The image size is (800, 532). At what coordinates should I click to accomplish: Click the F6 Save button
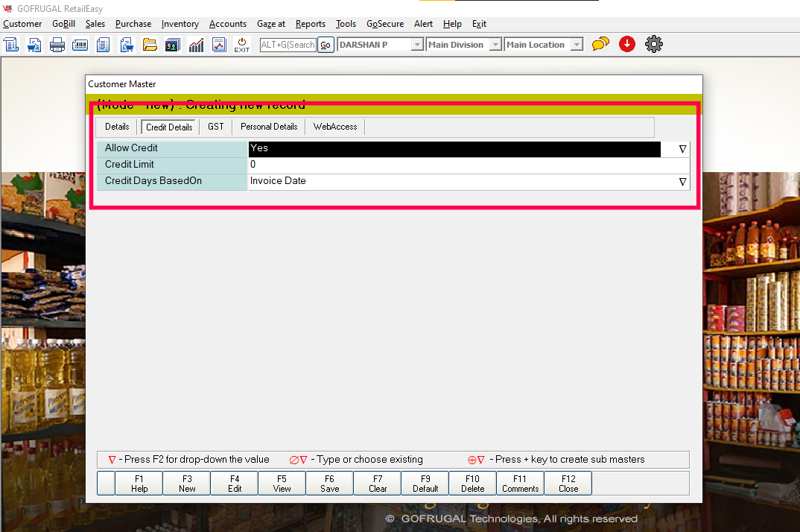(x=329, y=484)
